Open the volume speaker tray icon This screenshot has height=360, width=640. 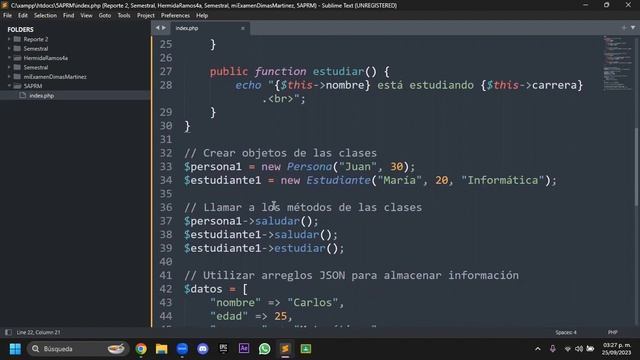pos(579,349)
